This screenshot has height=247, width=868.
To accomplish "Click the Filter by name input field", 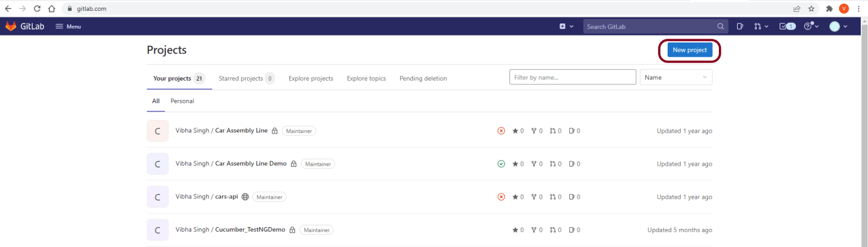I will tap(572, 77).
